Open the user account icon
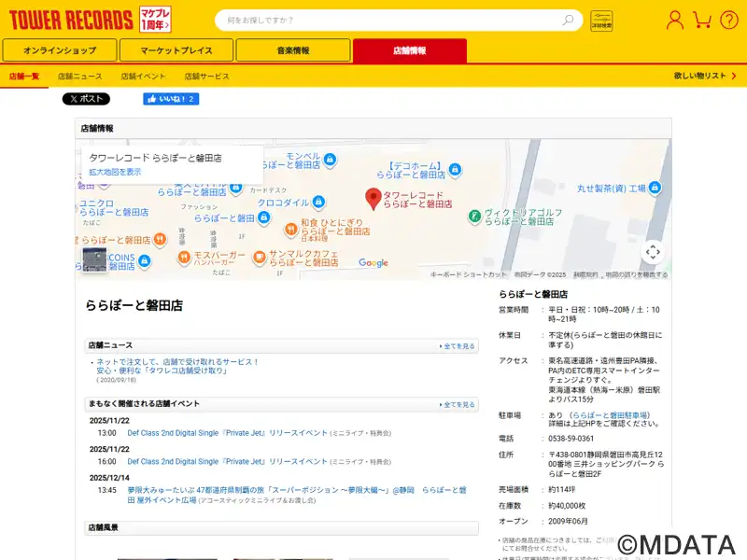 tap(674, 20)
